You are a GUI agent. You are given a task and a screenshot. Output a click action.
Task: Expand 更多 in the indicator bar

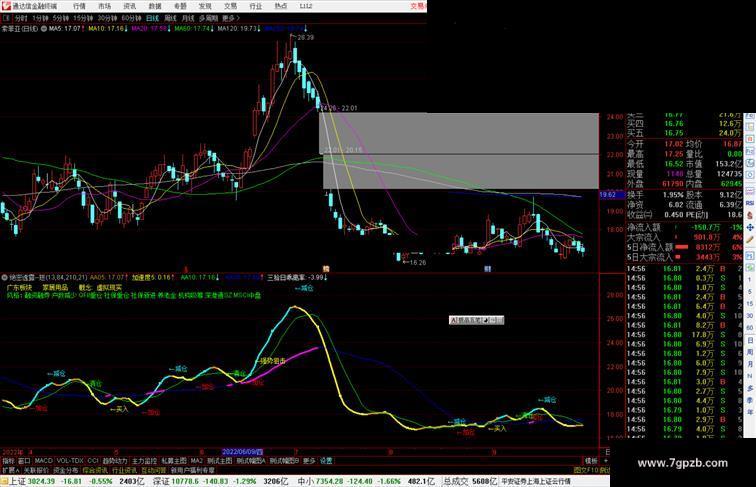[309, 461]
